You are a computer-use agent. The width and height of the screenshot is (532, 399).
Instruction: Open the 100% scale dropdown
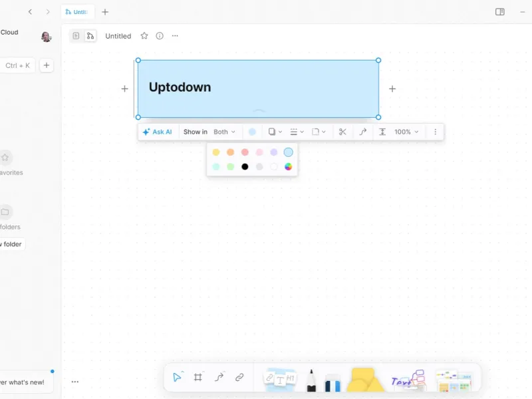[406, 132]
